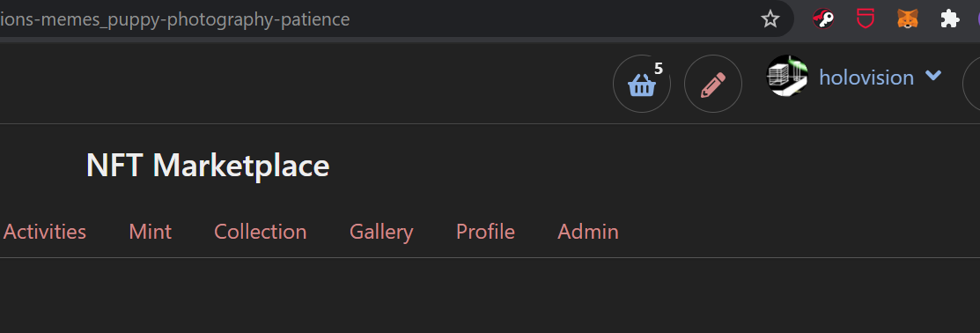Go to the Activities tab
Viewport: 980px width, 333px height.
pyautogui.click(x=45, y=232)
